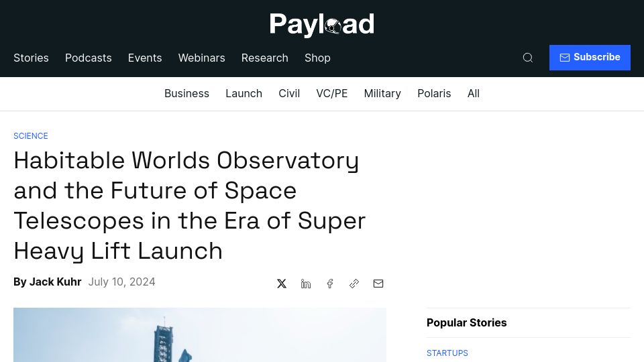Share article via email icon
644x362 pixels.
point(378,284)
